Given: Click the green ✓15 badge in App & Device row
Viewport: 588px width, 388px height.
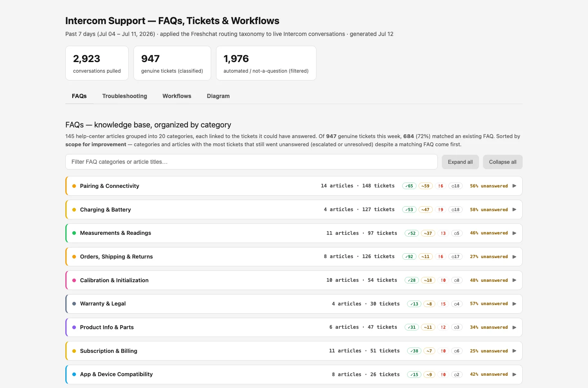Looking at the screenshot, I should 414,375.
